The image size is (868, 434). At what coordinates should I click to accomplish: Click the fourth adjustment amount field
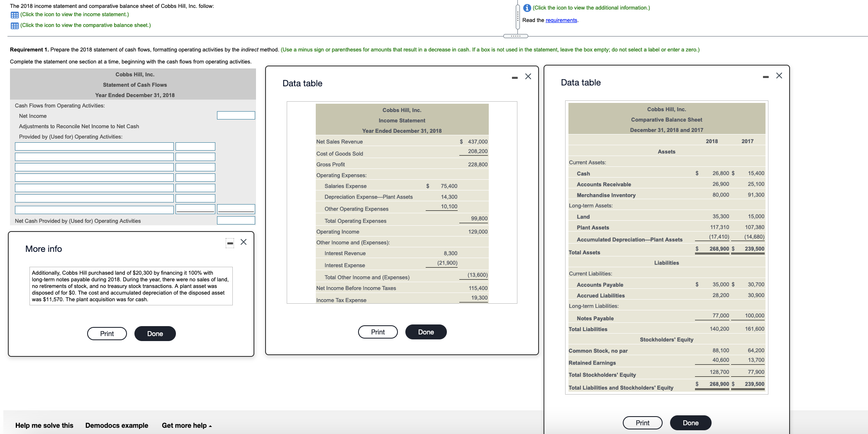coord(195,178)
